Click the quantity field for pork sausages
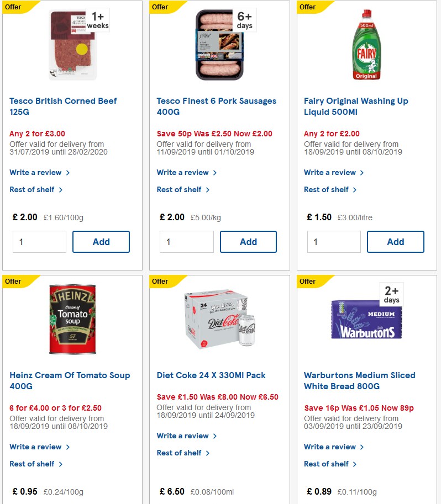Image resolution: width=441 pixels, height=504 pixels. pyautogui.click(x=186, y=241)
